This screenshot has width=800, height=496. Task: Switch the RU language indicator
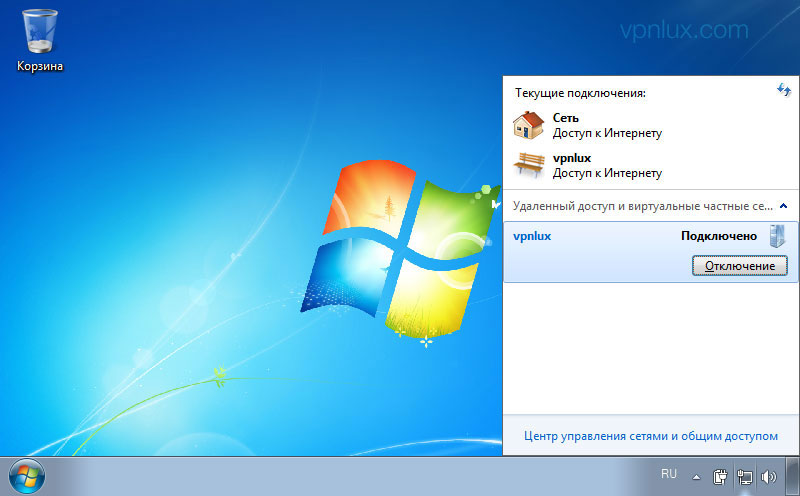point(668,474)
